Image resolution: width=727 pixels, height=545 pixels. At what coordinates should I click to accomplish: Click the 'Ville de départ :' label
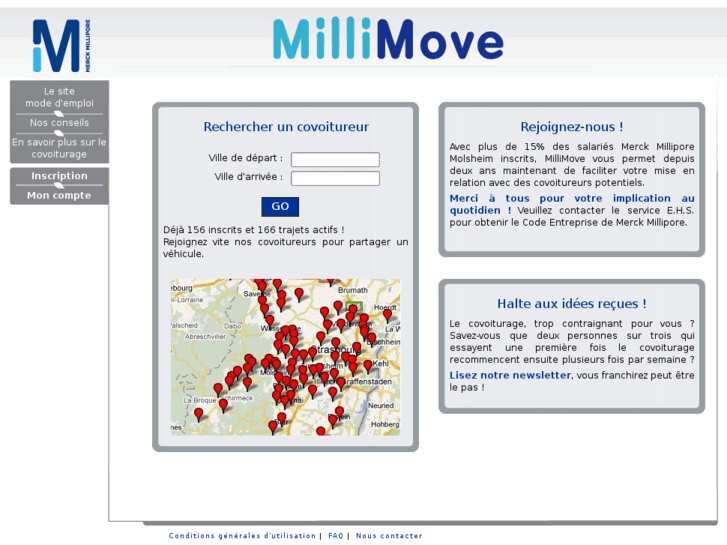tap(246, 158)
